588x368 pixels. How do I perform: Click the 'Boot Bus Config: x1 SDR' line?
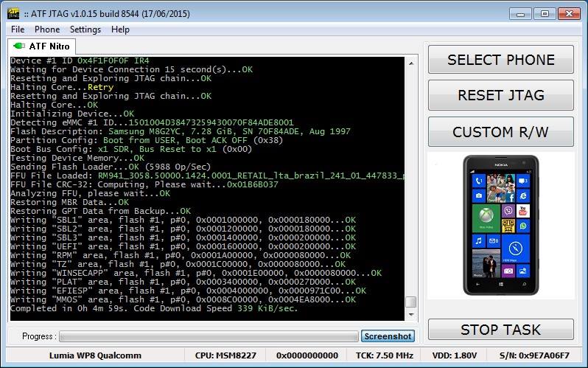tap(131, 149)
